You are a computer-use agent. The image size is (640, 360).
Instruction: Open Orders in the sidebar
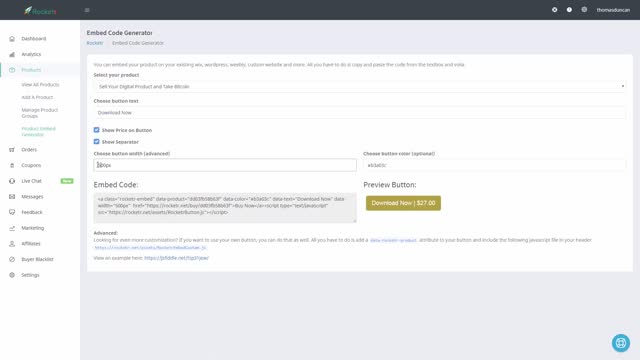coord(29,150)
